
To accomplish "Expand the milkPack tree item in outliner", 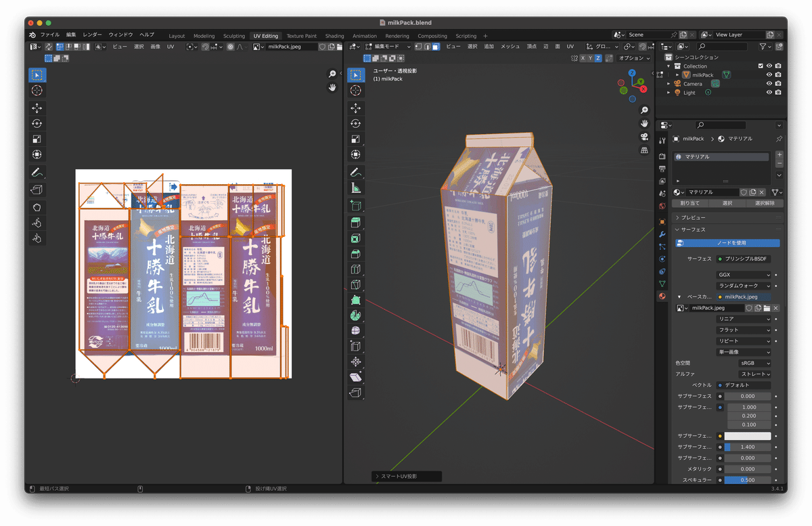I will [677, 75].
